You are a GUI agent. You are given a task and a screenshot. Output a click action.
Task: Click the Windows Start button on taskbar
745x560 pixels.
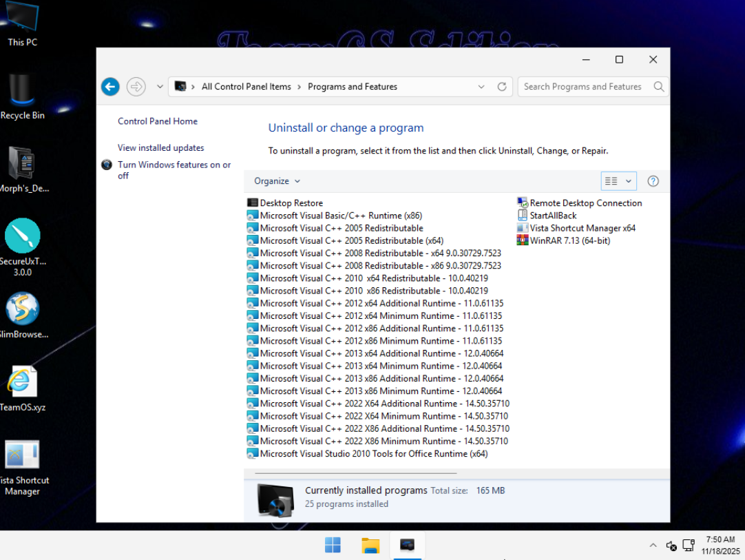point(333,546)
